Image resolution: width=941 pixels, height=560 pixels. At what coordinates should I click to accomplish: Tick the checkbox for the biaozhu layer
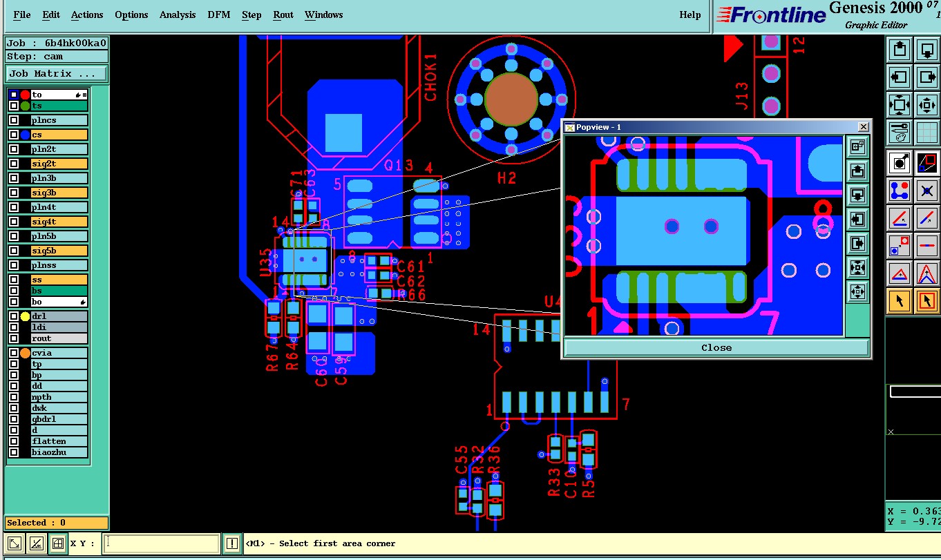coord(14,453)
